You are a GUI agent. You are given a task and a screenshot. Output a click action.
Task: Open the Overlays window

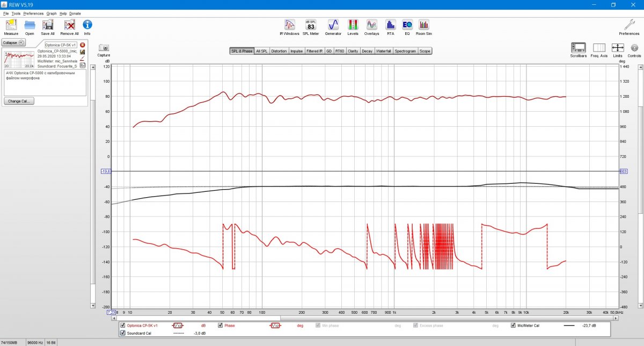[371, 27]
